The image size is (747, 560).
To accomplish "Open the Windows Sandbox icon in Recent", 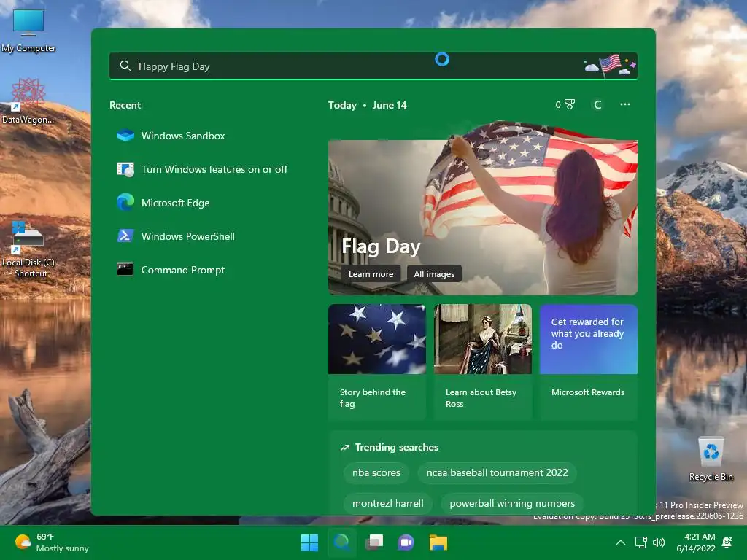I will click(125, 136).
